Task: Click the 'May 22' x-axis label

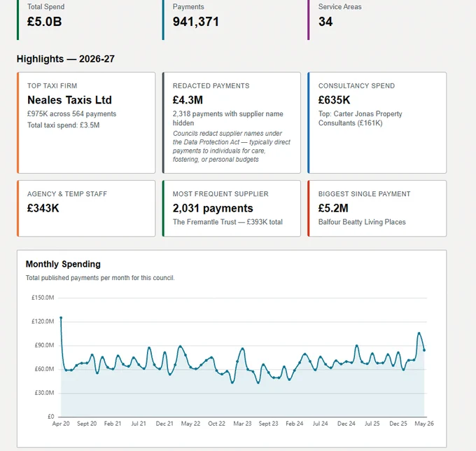Action: tap(190, 424)
